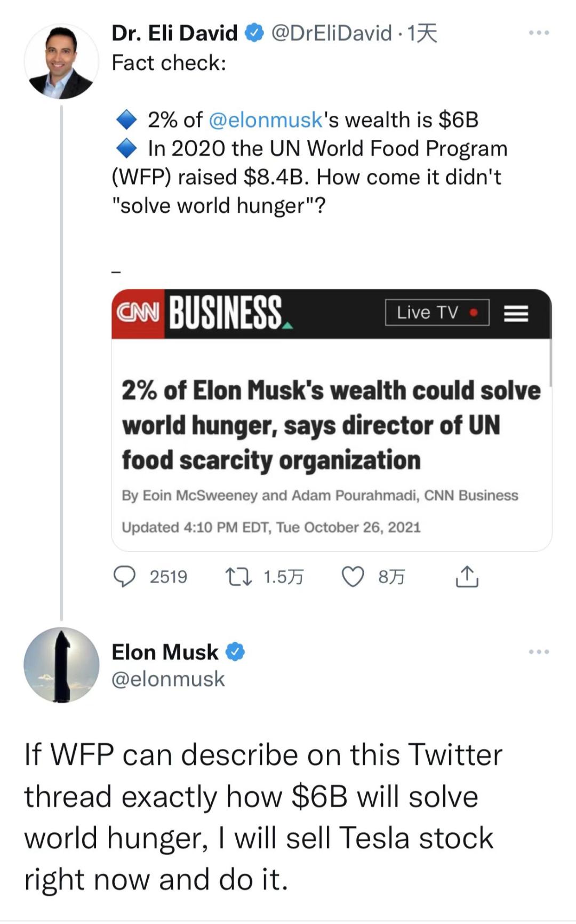Click the reply comment bubble icon

125,577
